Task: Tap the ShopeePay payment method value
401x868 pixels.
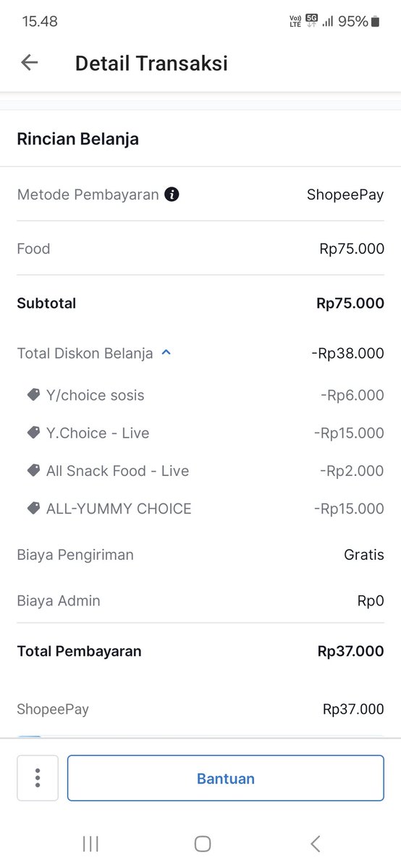Action: 345,195
